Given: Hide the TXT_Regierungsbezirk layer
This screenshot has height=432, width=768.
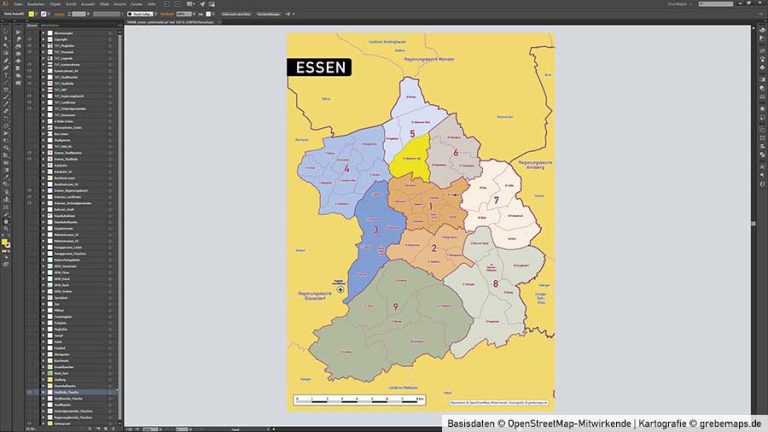Looking at the screenshot, I should 29,96.
